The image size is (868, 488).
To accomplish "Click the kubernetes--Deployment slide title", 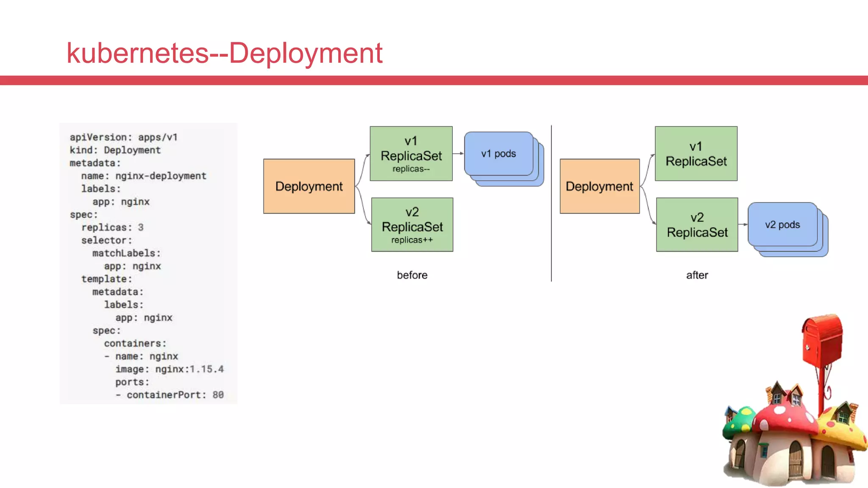I will (224, 53).
